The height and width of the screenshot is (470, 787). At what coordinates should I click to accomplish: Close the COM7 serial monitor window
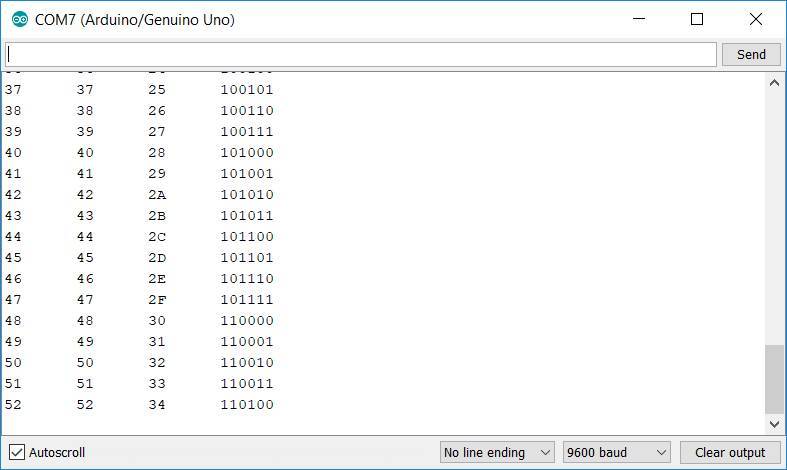pos(755,19)
